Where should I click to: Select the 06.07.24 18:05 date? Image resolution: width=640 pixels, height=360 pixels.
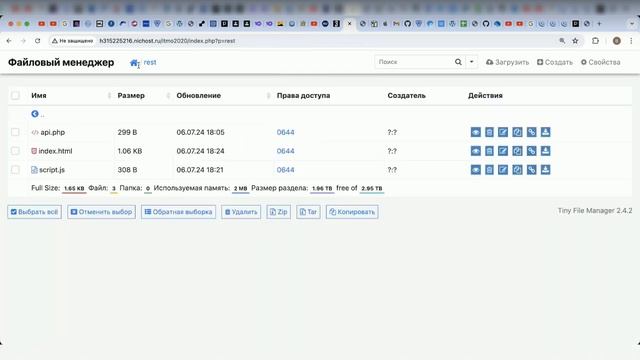(x=200, y=132)
